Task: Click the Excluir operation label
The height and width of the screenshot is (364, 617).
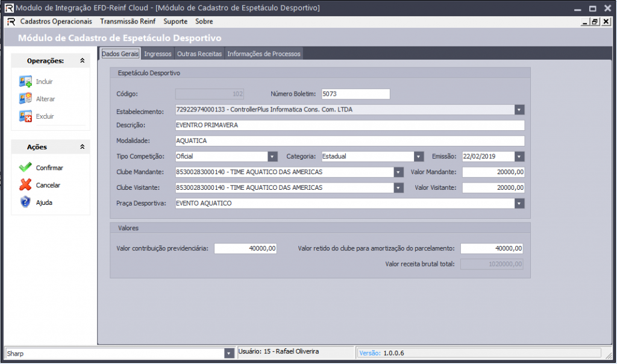Action: [45, 116]
